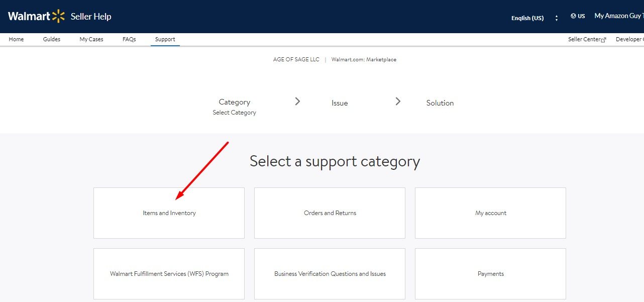Choose the Items and Inventory category

169,213
